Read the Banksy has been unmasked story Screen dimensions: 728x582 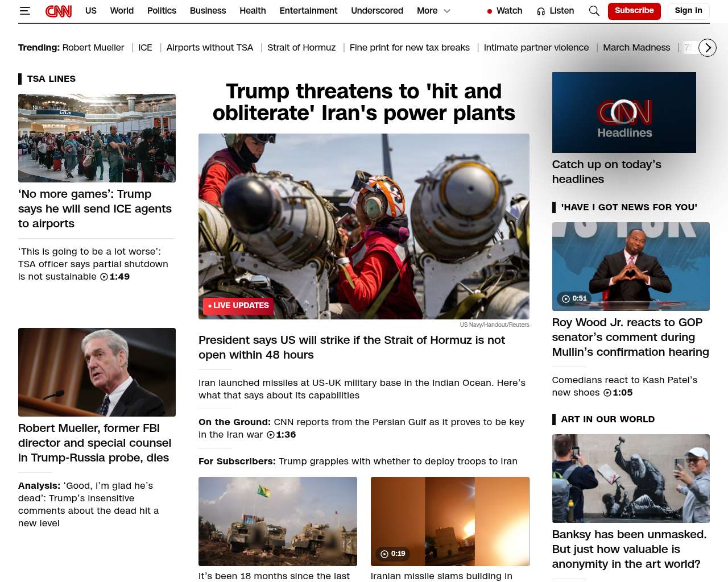[629, 549]
